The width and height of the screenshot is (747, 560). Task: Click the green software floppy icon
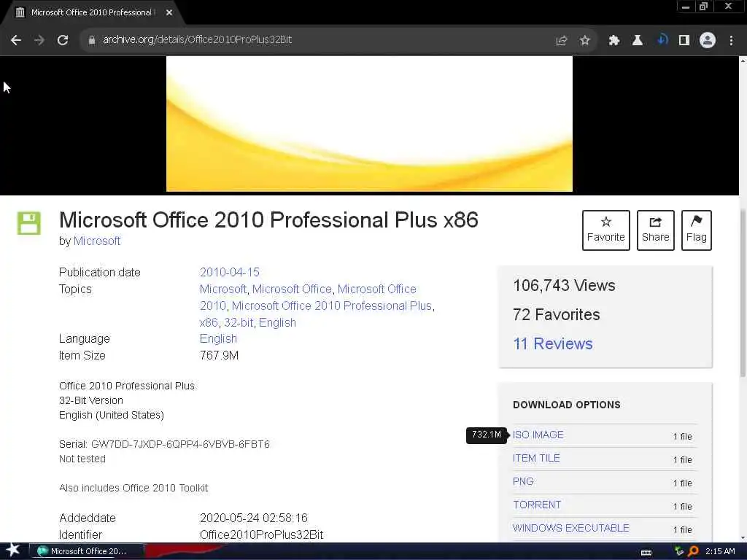pyautogui.click(x=29, y=223)
